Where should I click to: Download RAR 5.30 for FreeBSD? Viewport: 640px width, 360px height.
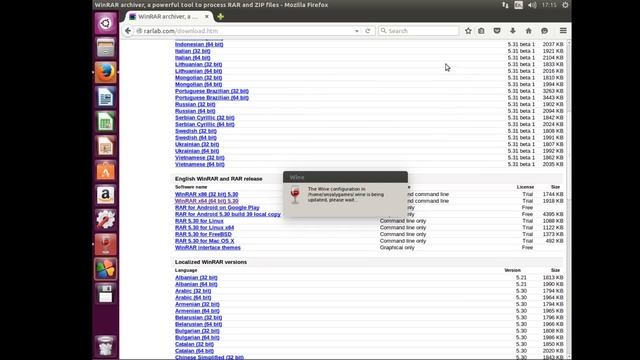click(x=203, y=234)
